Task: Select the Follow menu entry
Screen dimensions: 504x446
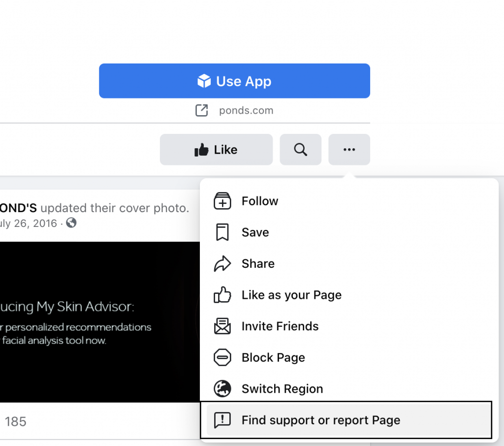Action: [x=349, y=201]
